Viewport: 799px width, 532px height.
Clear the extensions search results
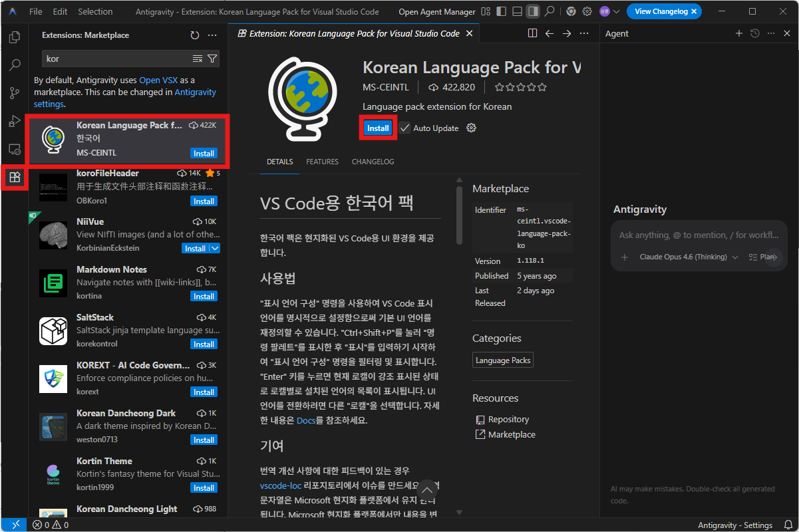(x=198, y=59)
